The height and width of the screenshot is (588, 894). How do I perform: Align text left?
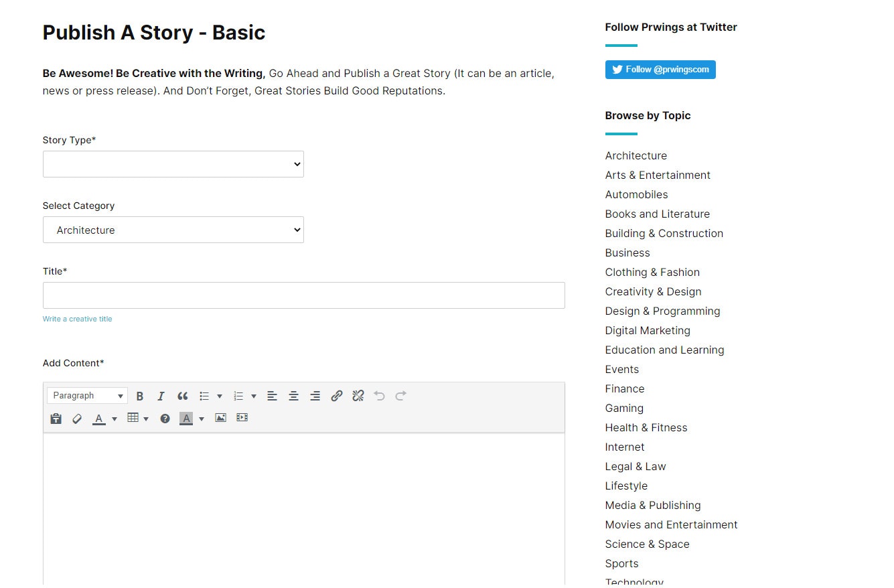click(272, 396)
